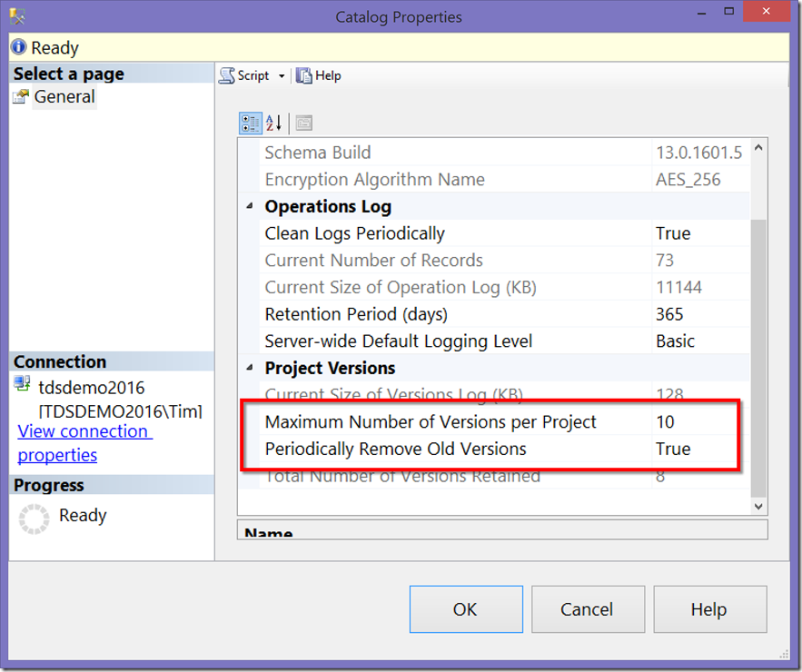Open Help via the toolbar Help icon

click(303, 75)
